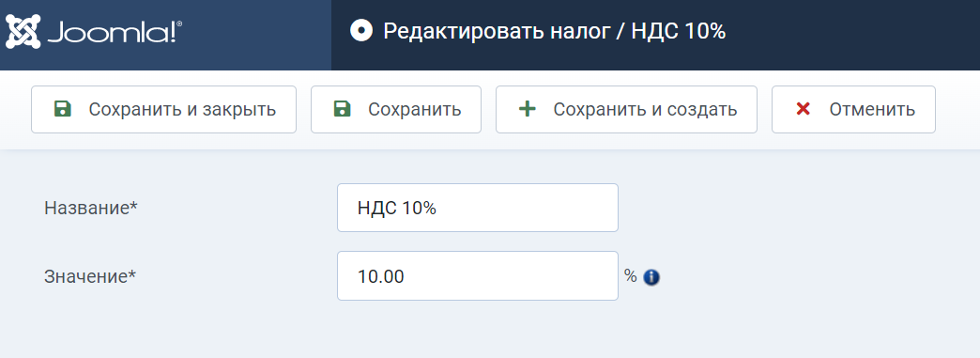Click the floppy disk icon in Сохранить и закрыть
Viewport: 980px width, 358px height.
[63, 109]
